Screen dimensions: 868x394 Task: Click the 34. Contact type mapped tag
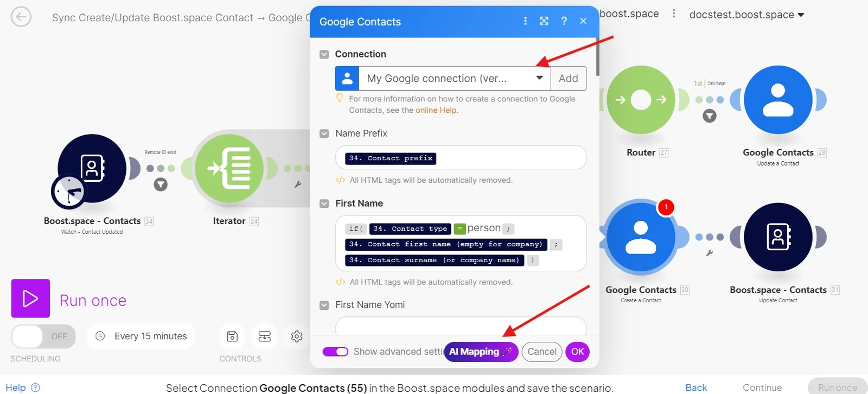click(410, 229)
